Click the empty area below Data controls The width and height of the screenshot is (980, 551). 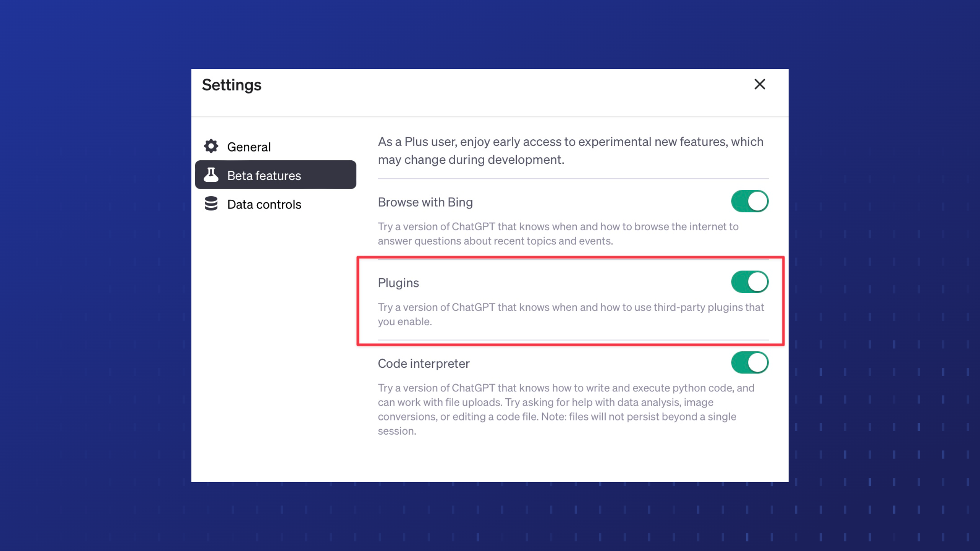click(276, 344)
